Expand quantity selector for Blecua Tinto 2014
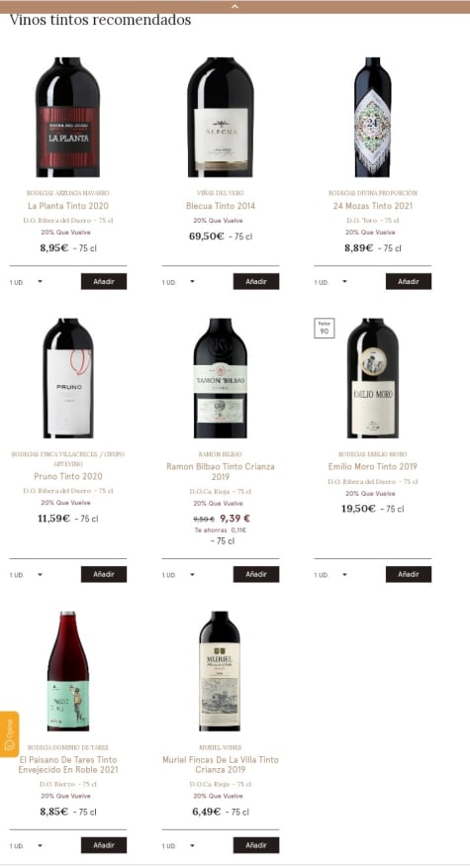 (x=178, y=282)
